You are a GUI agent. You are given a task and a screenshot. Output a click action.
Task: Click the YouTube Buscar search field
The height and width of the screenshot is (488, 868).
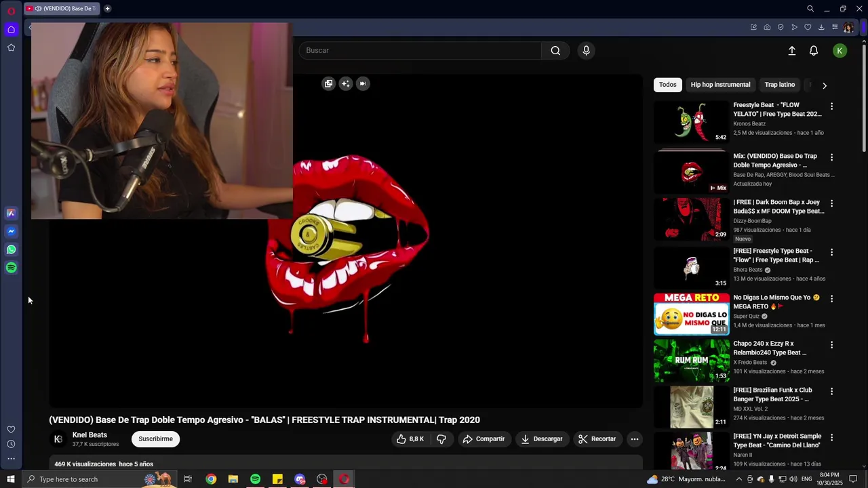point(420,51)
